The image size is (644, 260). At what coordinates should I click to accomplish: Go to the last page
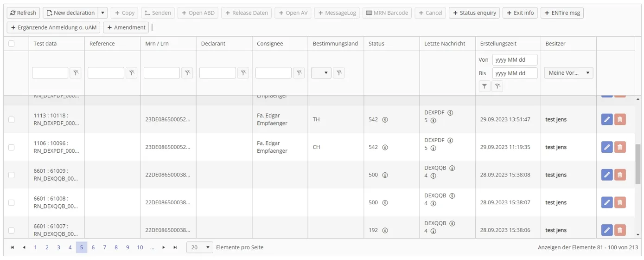tap(175, 247)
